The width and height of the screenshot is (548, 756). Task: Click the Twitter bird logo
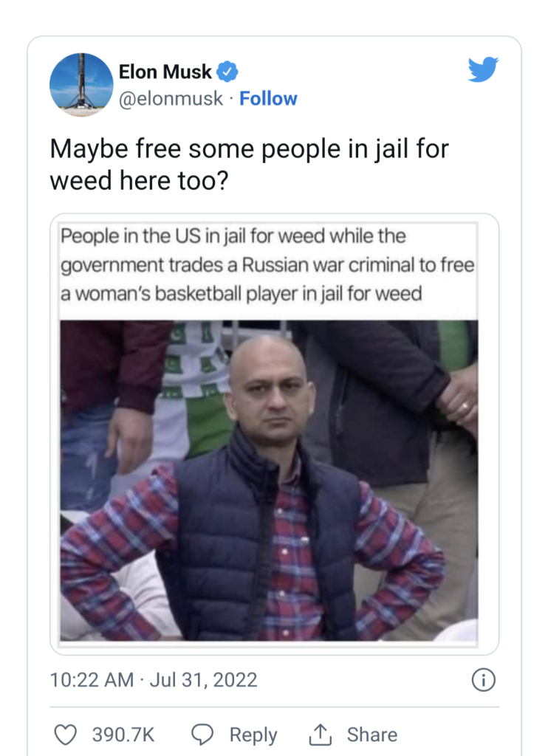(483, 69)
